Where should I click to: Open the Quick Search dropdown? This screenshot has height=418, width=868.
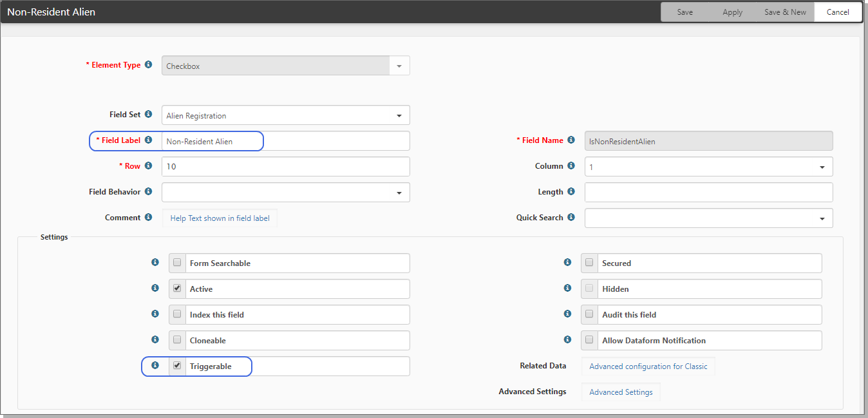click(x=822, y=218)
